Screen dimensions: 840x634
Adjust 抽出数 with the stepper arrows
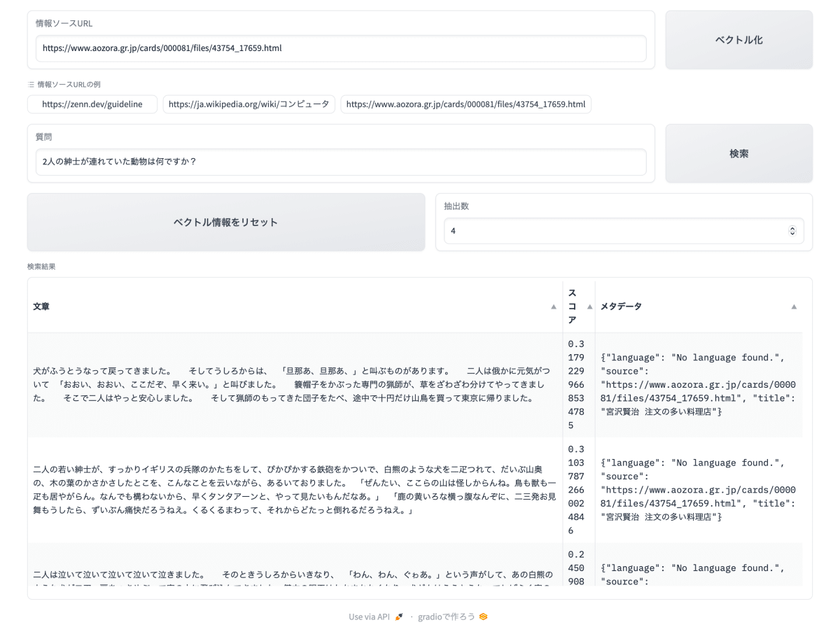click(x=792, y=230)
